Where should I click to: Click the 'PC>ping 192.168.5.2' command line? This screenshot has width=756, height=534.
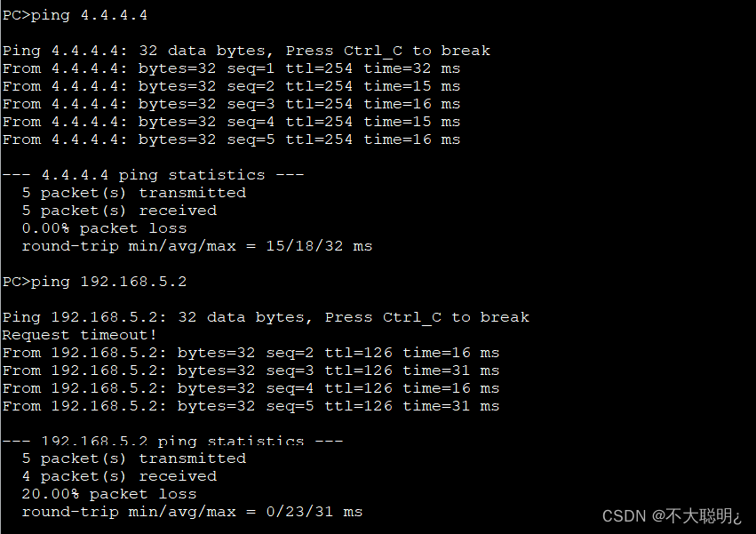[x=94, y=282]
